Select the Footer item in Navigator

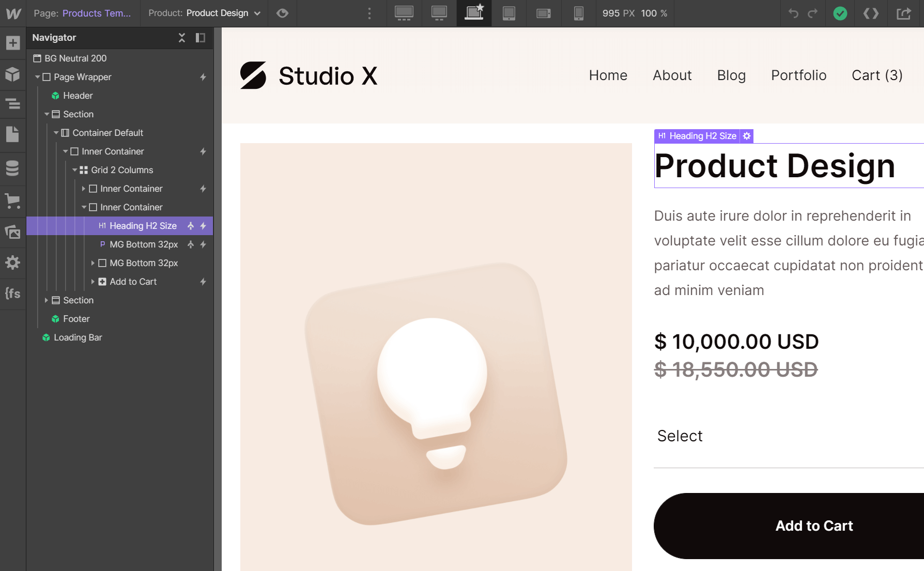point(76,319)
